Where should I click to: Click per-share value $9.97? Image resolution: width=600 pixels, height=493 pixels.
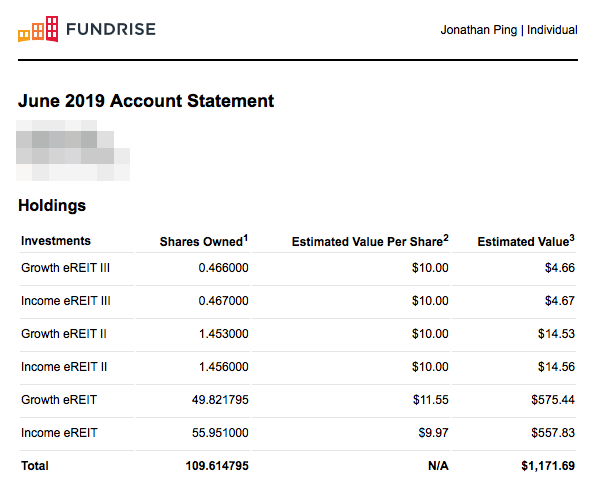tap(433, 433)
